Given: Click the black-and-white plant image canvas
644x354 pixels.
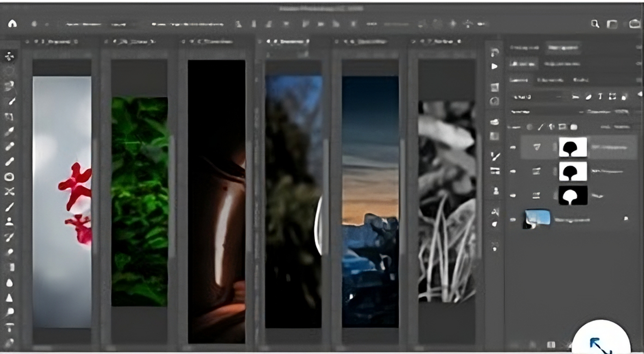Looking at the screenshot, I should click(447, 201).
